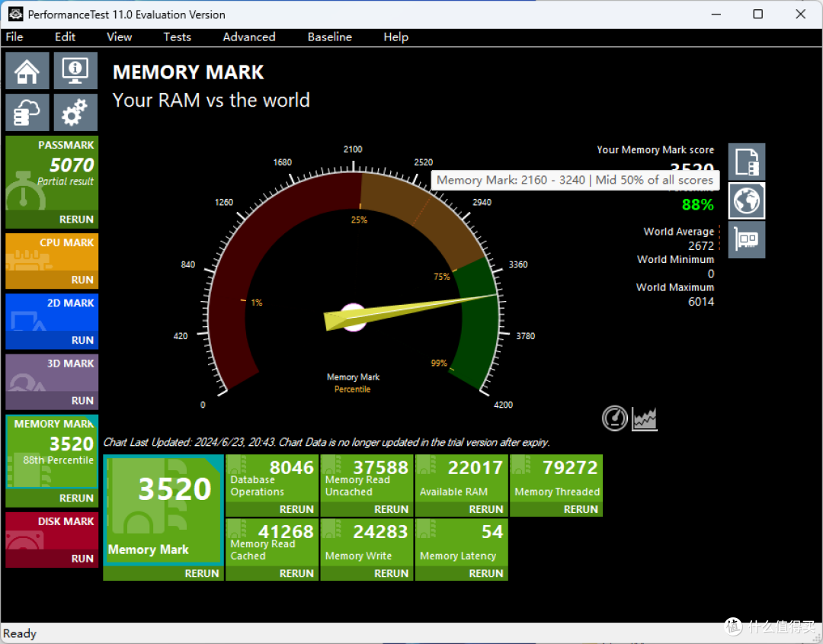Select the 3D Mark tile
The image size is (823, 644).
pyautogui.click(x=52, y=373)
